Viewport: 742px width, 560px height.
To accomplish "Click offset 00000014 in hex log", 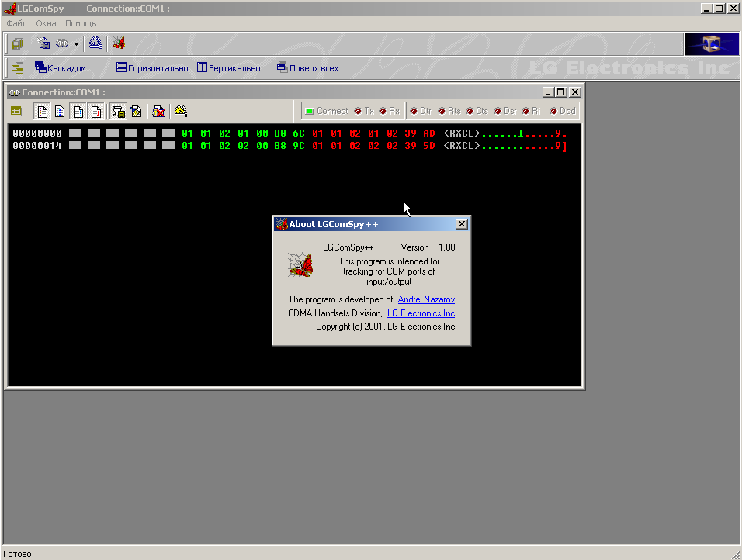I will (37, 146).
